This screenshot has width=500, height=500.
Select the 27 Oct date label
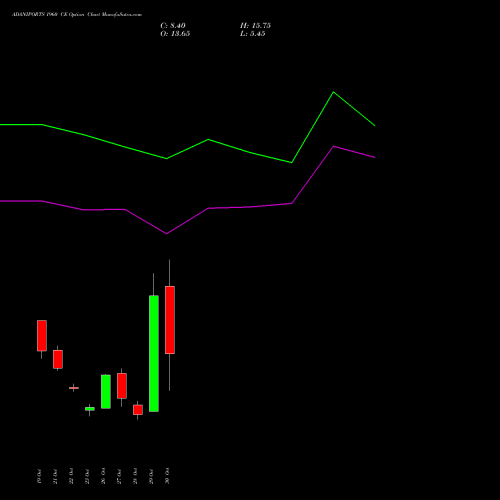pos(119,476)
